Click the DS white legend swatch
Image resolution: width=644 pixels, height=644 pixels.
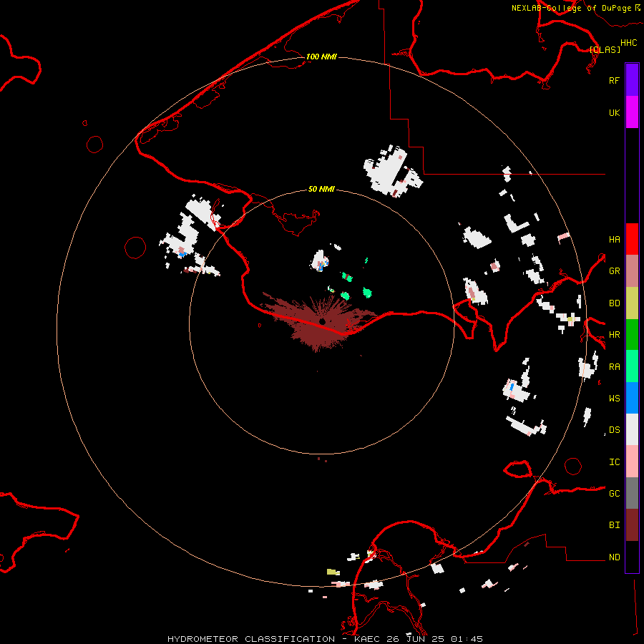tap(632, 429)
